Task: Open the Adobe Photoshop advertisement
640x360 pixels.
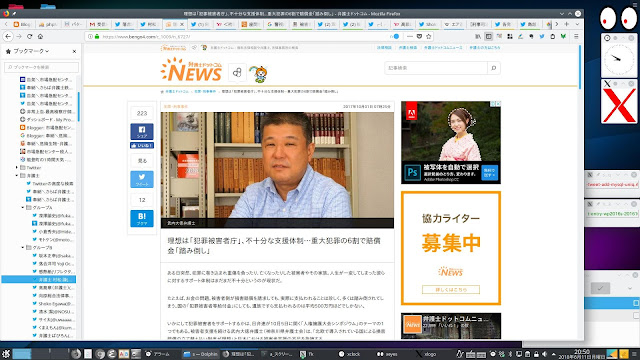Action: pyautogui.click(x=451, y=142)
